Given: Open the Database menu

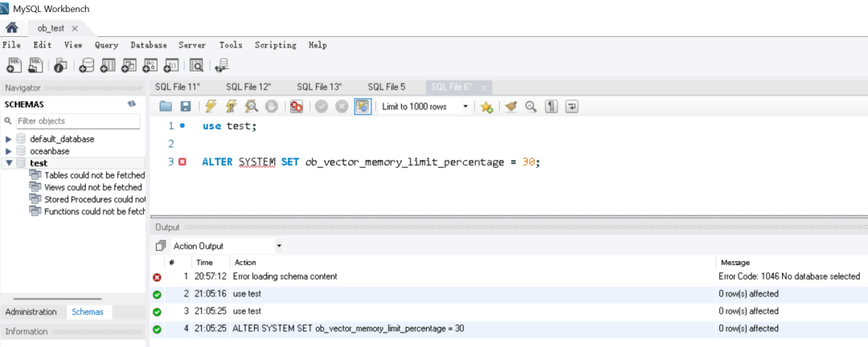Looking at the screenshot, I should point(149,45).
